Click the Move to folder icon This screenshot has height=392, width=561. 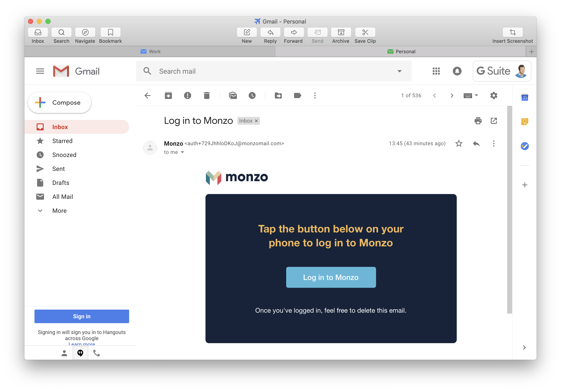pyautogui.click(x=278, y=95)
